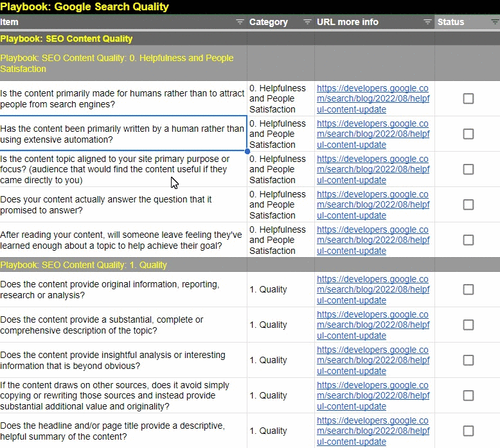Open helpful-content link in 'written by a human' row
The width and height of the screenshot is (500, 448).
373,134
